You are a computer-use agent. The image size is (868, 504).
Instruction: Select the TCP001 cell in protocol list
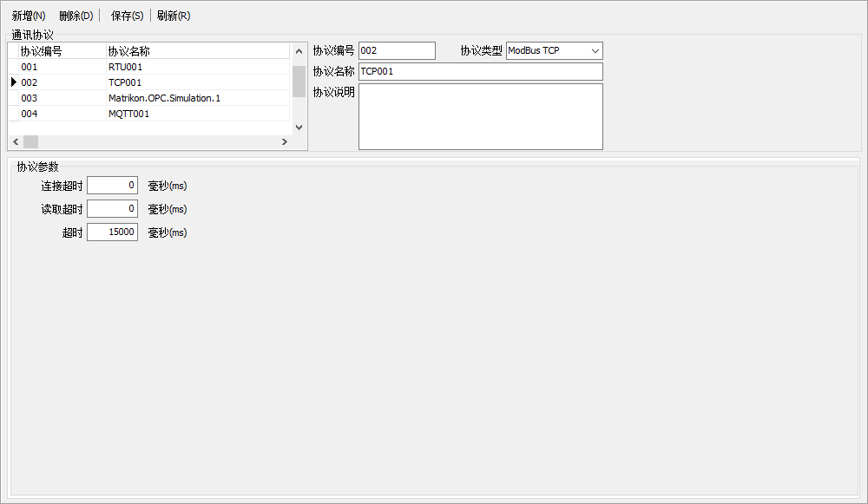click(198, 82)
